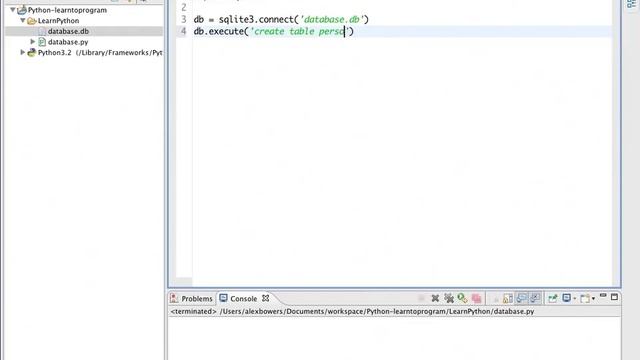The width and height of the screenshot is (640, 360).
Task: Expand the Python3.2 interpreter node
Action: click(23, 52)
